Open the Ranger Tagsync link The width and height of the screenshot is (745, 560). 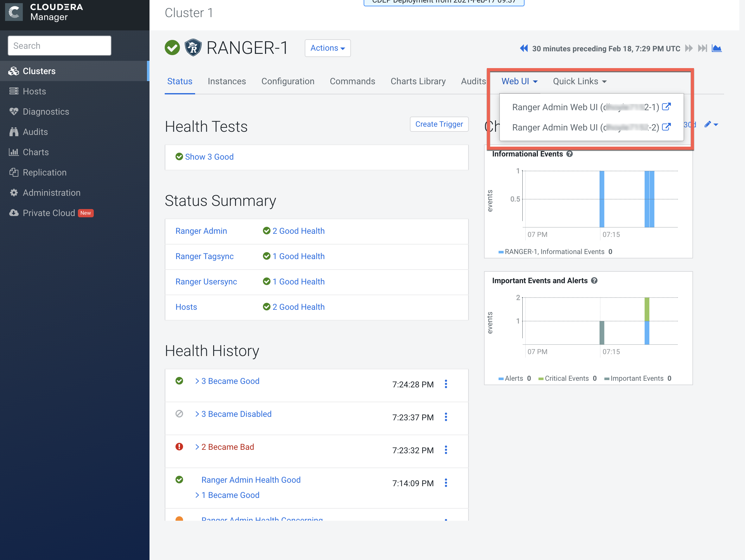click(x=204, y=256)
